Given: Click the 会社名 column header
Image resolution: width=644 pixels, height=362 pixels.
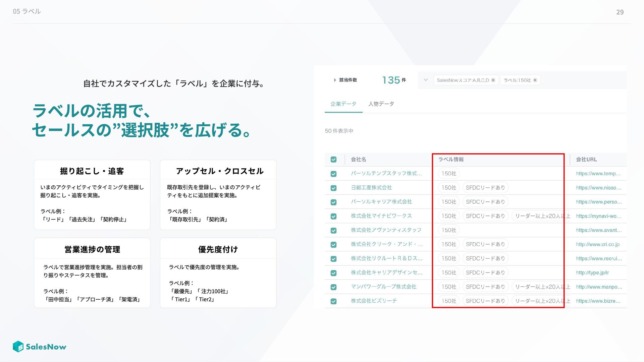Looking at the screenshot, I should click(358, 159).
